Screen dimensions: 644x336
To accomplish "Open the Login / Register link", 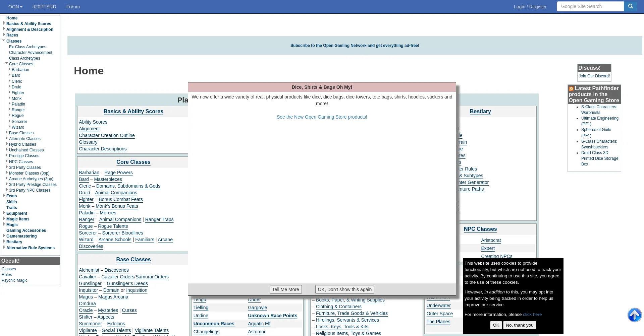I will click(x=530, y=7).
